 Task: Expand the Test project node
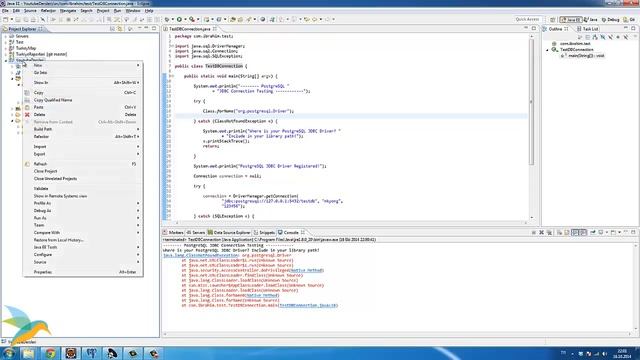(x=6, y=42)
